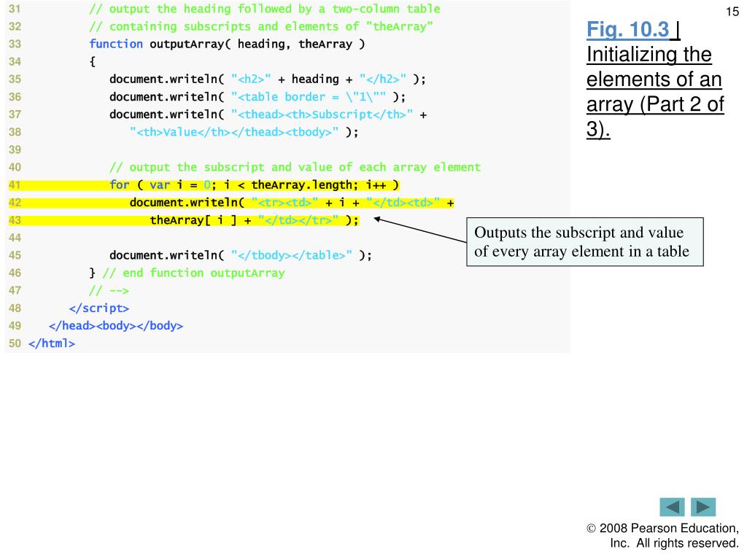Click 'function outputArray( heading, theArray )' line

[227, 44]
